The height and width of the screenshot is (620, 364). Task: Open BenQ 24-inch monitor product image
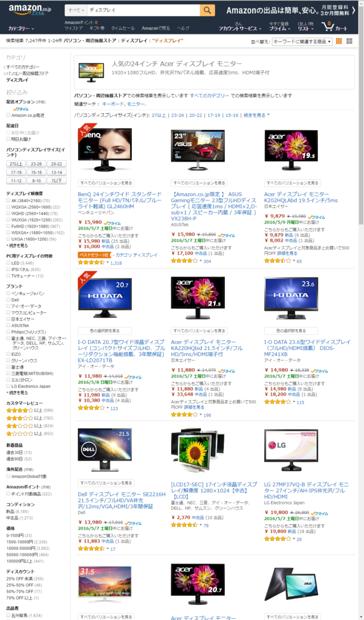105,150
